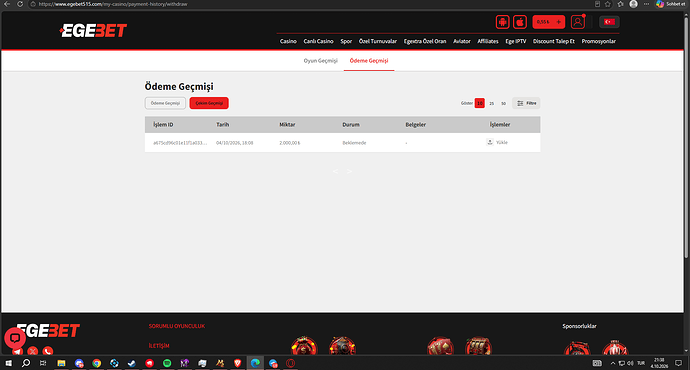Open the Apple iOS app download icon
Viewport: 690px width, 370px height.
coord(520,22)
